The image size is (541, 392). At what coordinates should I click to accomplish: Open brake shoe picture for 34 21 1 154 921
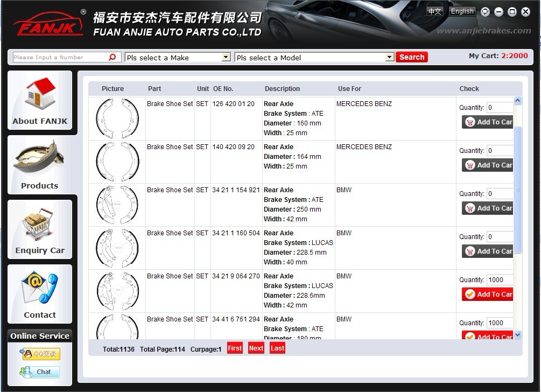click(x=117, y=205)
